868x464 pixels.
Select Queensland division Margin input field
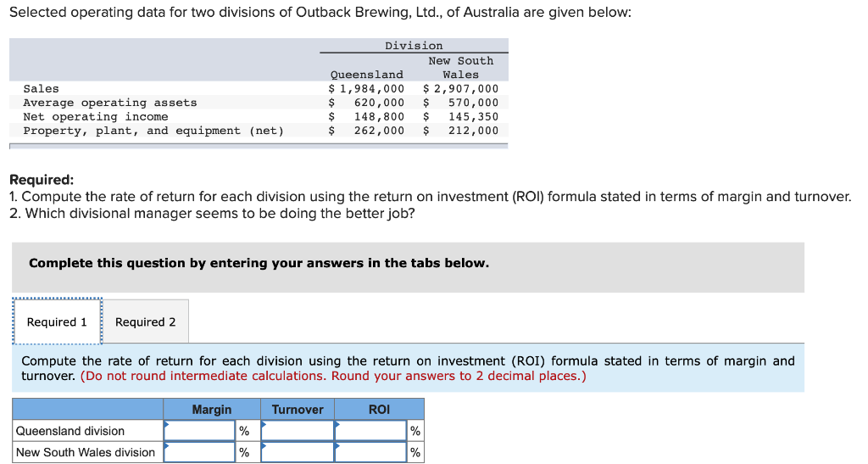coord(199,431)
